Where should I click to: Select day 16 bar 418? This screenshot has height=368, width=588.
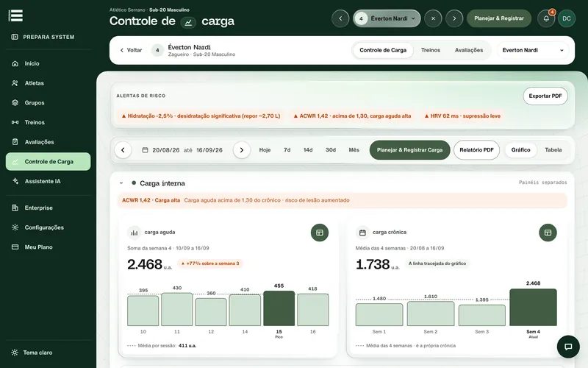pyautogui.click(x=313, y=310)
